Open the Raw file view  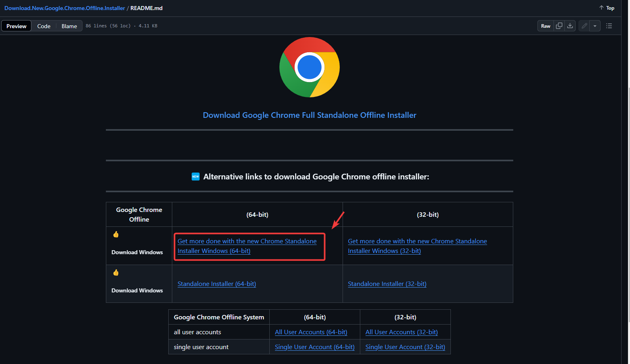click(x=545, y=26)
